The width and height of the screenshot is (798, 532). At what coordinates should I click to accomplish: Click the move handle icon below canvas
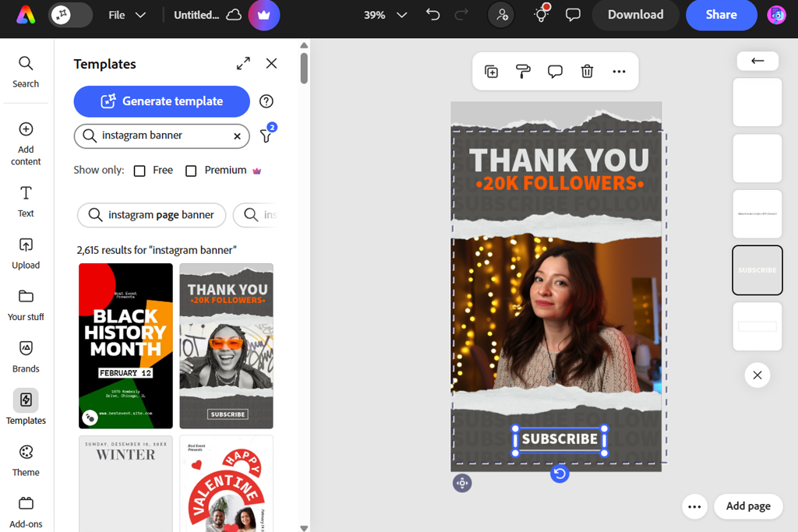(462, 483)
